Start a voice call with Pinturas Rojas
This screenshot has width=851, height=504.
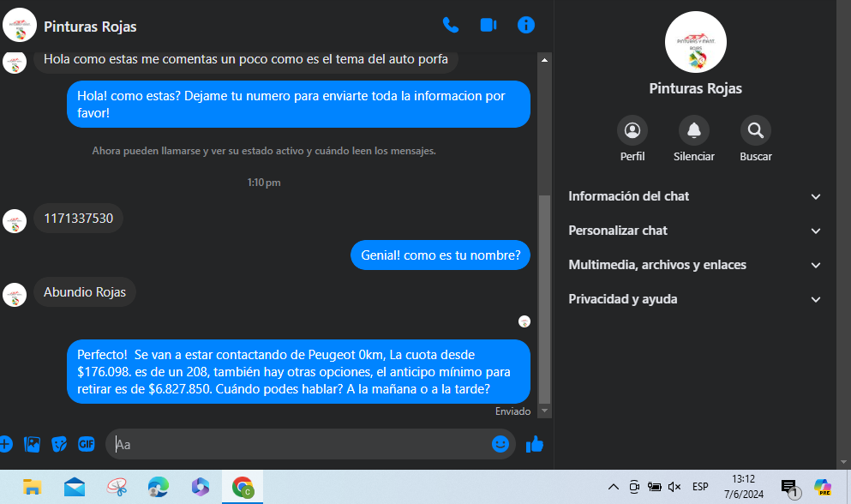click(451, 25)
